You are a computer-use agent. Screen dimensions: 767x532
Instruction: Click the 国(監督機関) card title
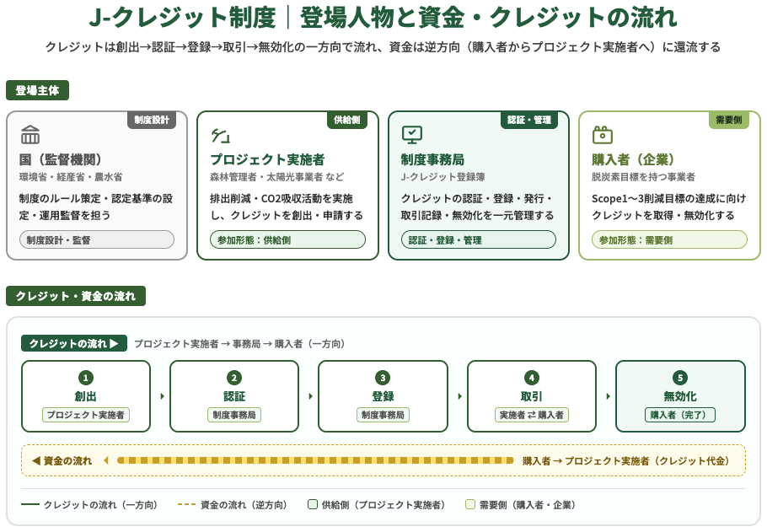(61, 159)
